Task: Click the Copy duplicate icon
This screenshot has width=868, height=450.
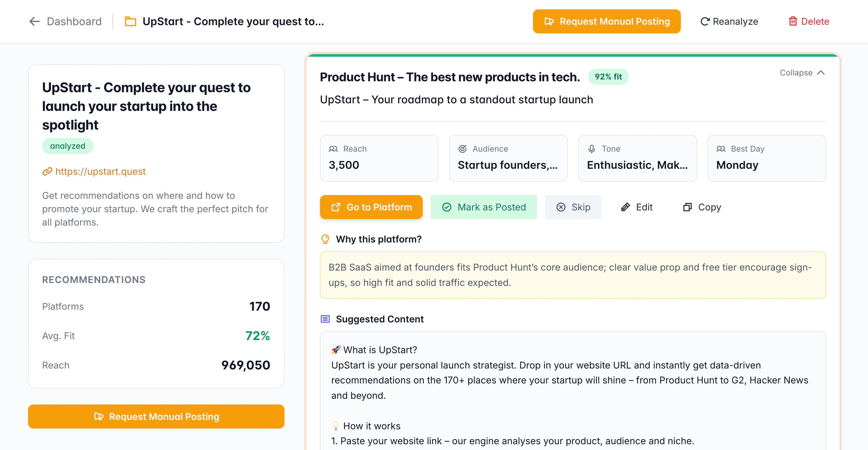Action: pyautogui.click(x=687, y=207)
